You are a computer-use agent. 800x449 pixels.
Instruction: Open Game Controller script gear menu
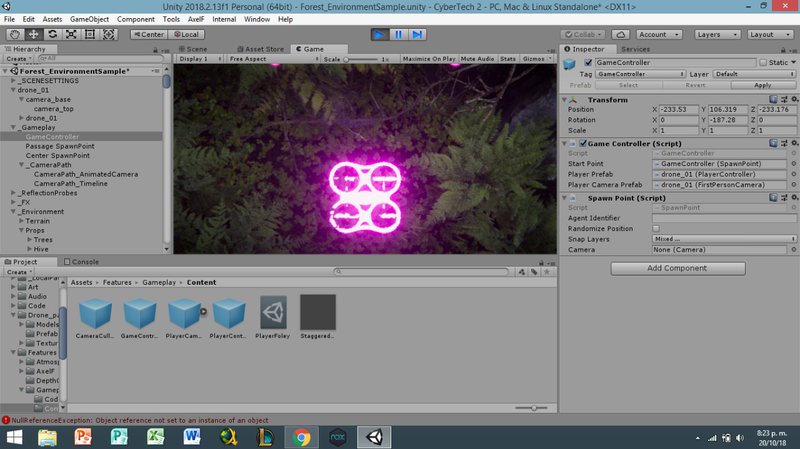pos(794,143)
